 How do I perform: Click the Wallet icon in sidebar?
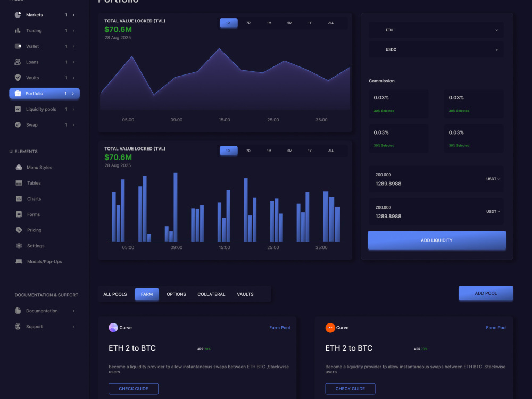18,46
